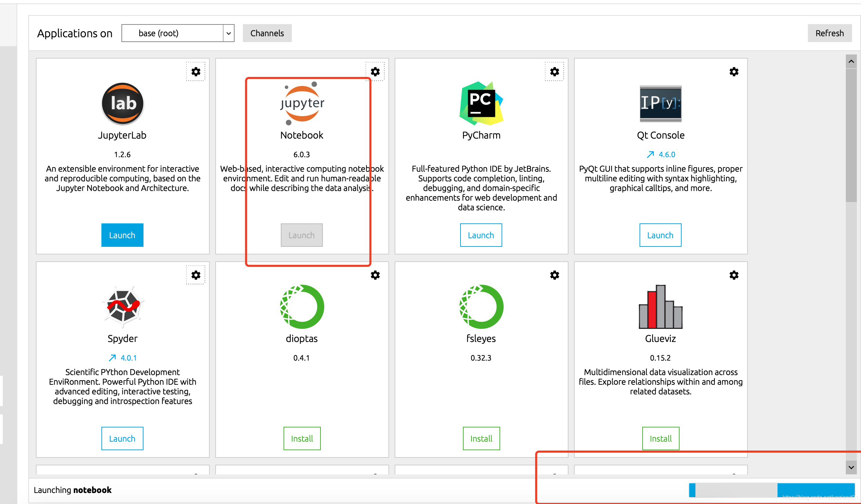Click the greyed Notebook Launch button
The width and height of the screenshot is (861, 504).
click(x=301, y=235)
